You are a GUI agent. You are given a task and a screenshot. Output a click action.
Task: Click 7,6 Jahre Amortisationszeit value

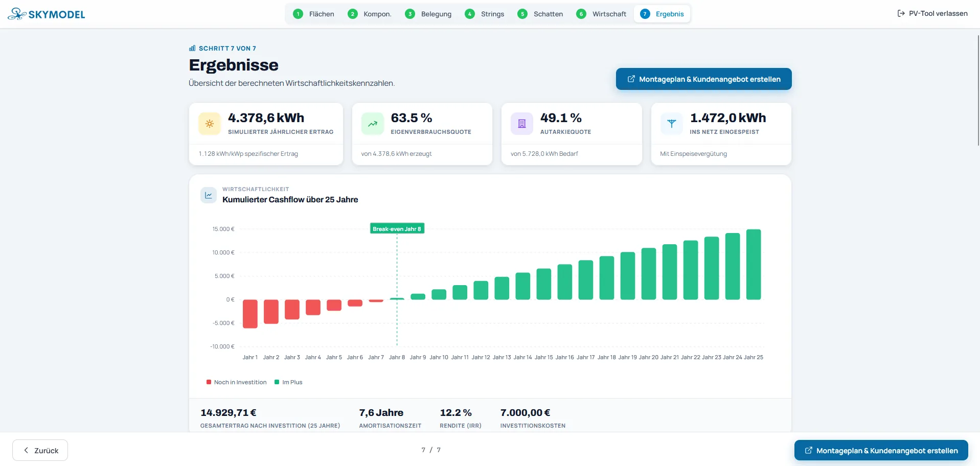(381, 412)
